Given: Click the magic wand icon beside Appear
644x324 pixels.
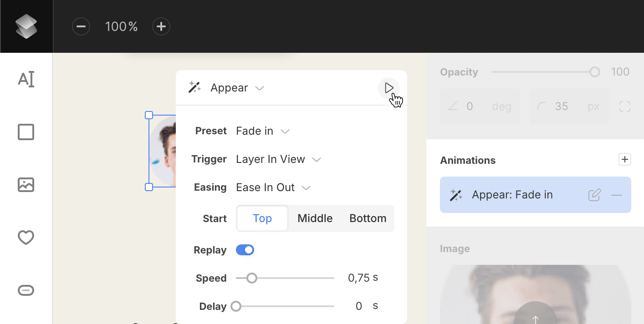Looking at the screenshot, I should click(194, 87).
